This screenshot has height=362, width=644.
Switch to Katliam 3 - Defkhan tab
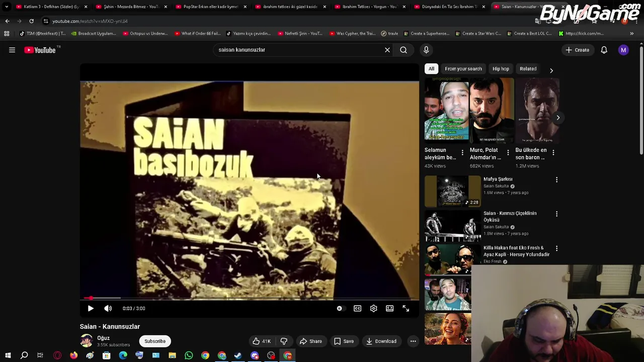pyautogui.click(x=50, y=7)
